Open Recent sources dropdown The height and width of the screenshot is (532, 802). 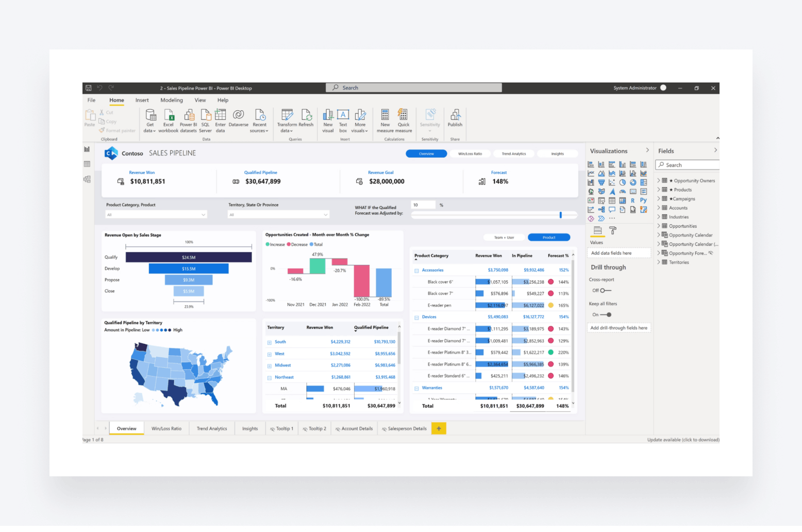(259, 121)
